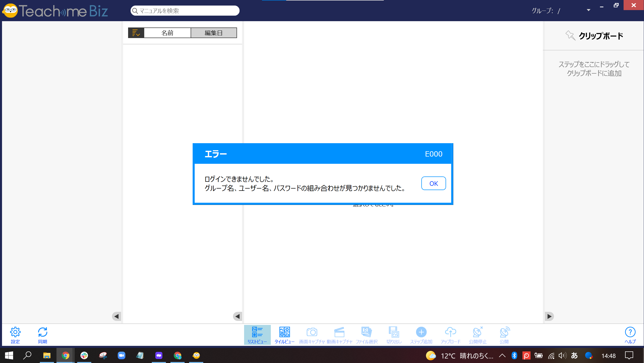The width and height of the screenshot is (644, 363).
Task: Upload the manual via アップロード
Action: [450, 335]
